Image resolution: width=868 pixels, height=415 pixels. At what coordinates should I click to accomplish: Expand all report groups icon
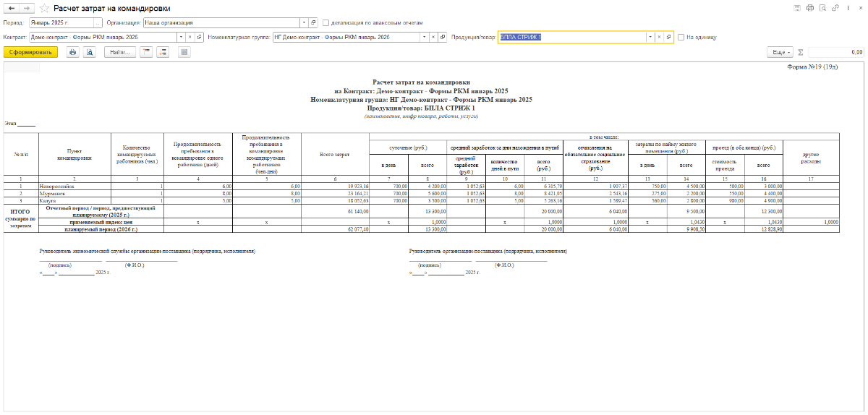163,52
